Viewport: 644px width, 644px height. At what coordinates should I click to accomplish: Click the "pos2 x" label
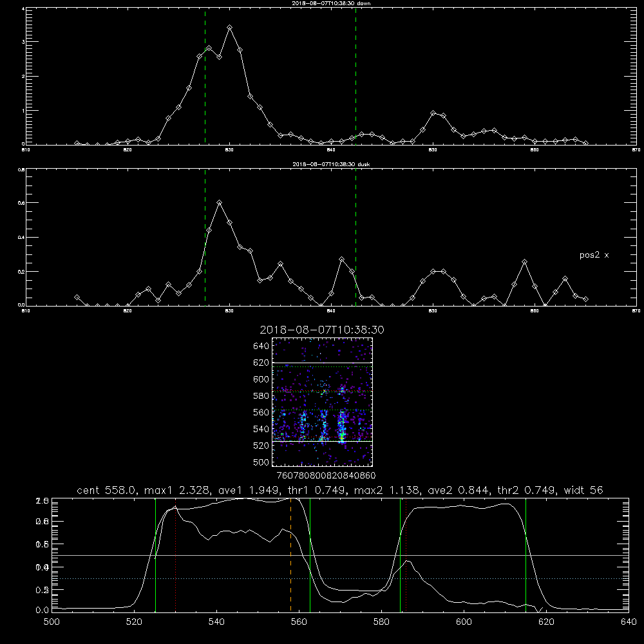594,255
